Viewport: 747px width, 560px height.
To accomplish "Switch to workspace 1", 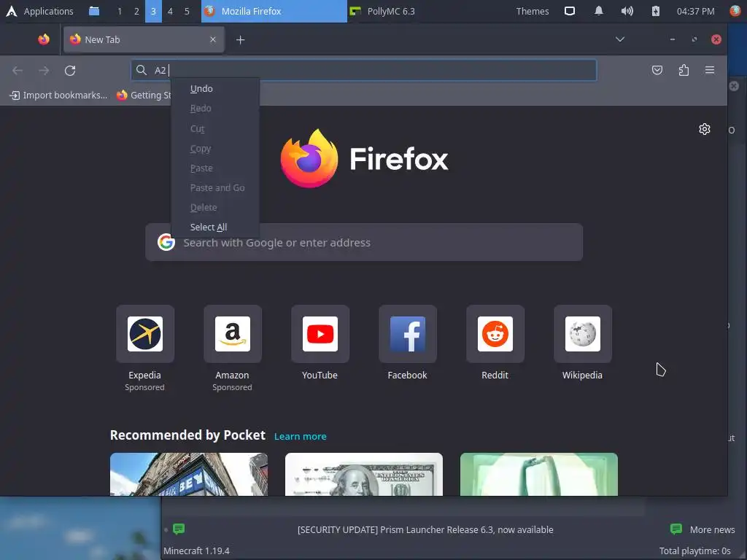I will point(120,11).
